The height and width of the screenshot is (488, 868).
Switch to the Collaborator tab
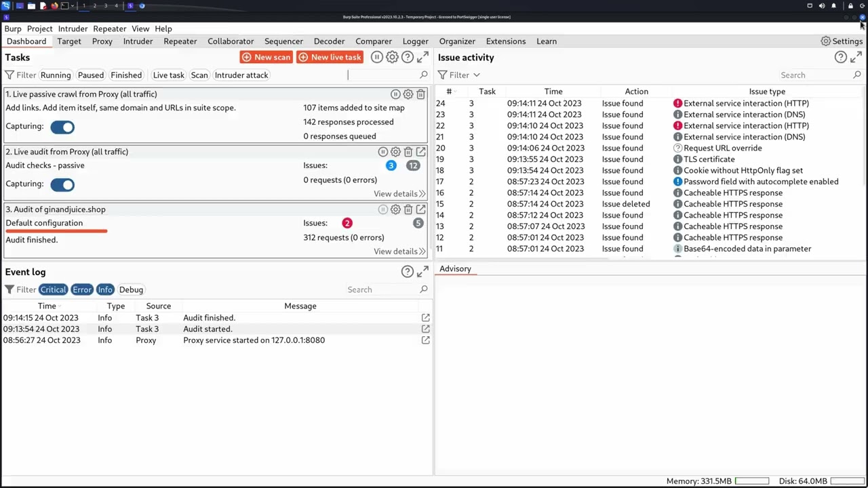pos(231,41)
